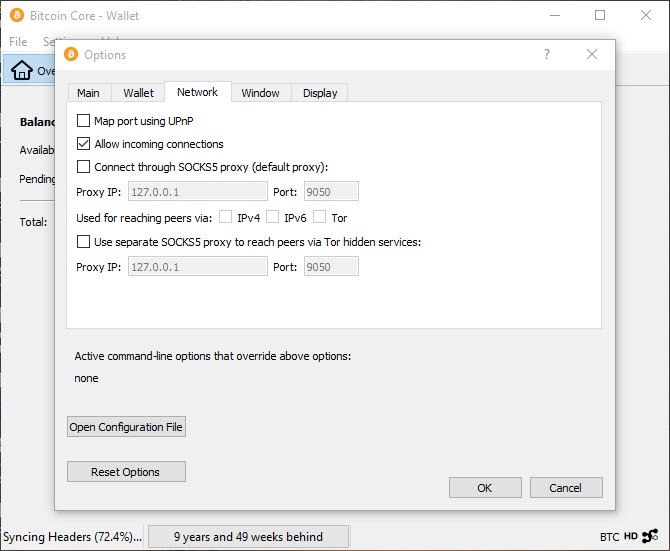
Task: Click the default Proxy IP field
Action: [198, 191]
